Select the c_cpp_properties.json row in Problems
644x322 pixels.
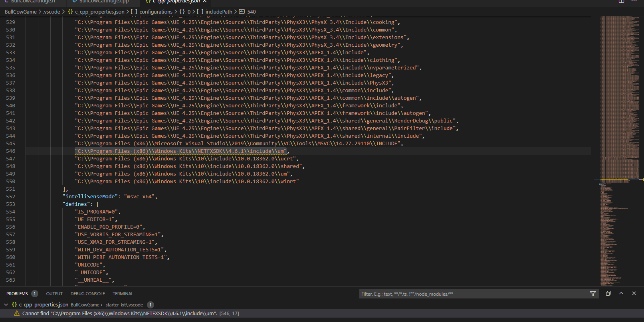pos(322,304)
